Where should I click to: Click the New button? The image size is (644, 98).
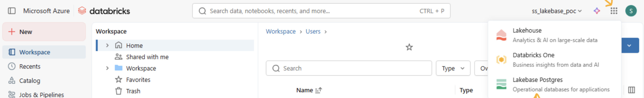click(44, 32)
